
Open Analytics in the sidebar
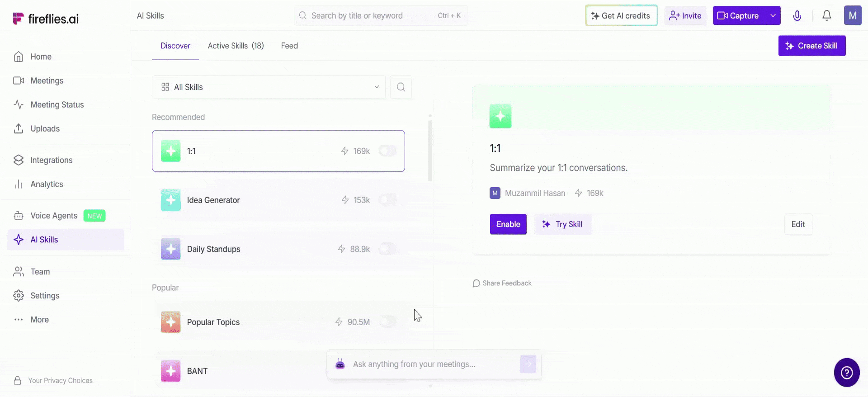(x=47, y=184)
